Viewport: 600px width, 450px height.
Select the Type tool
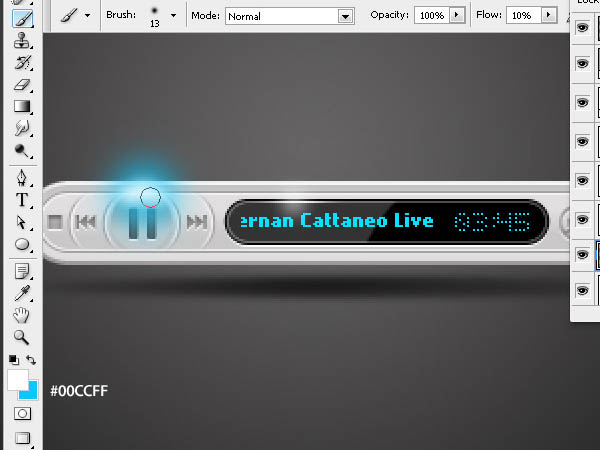click(x=22, y=200)
